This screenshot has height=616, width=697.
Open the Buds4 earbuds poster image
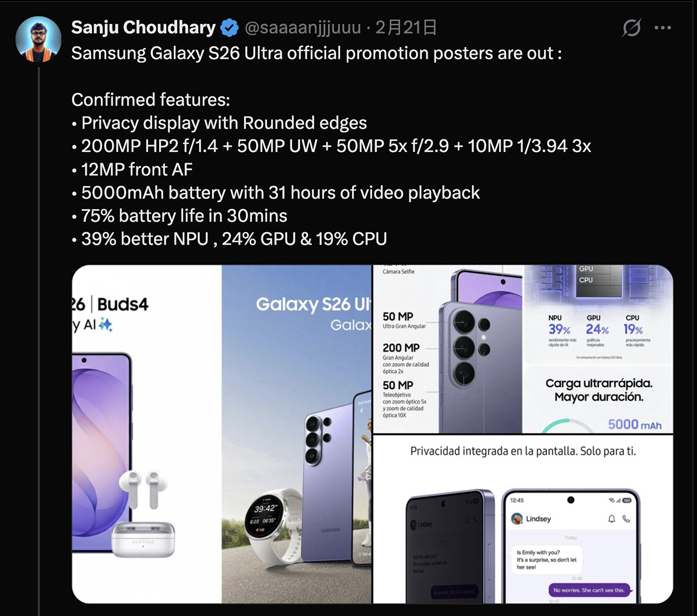pos(146,434)
